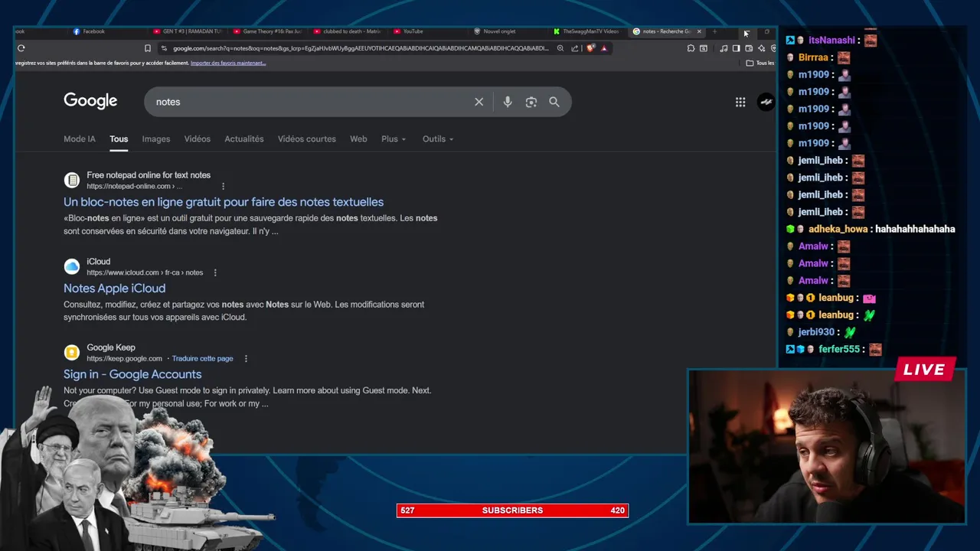Select the Mode IA search filter
Image resolution: width=980 pixels, height=551 pixels.
click(80, 139)
